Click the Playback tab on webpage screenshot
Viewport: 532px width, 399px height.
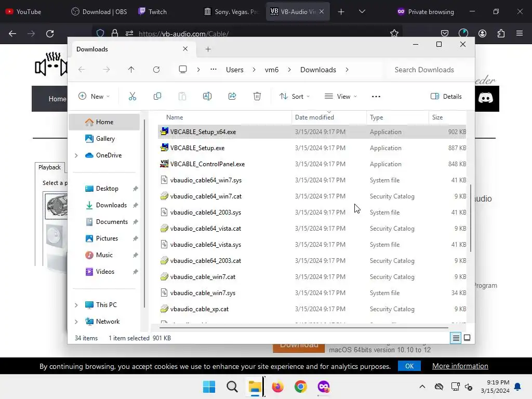click(x=49, y=167)
